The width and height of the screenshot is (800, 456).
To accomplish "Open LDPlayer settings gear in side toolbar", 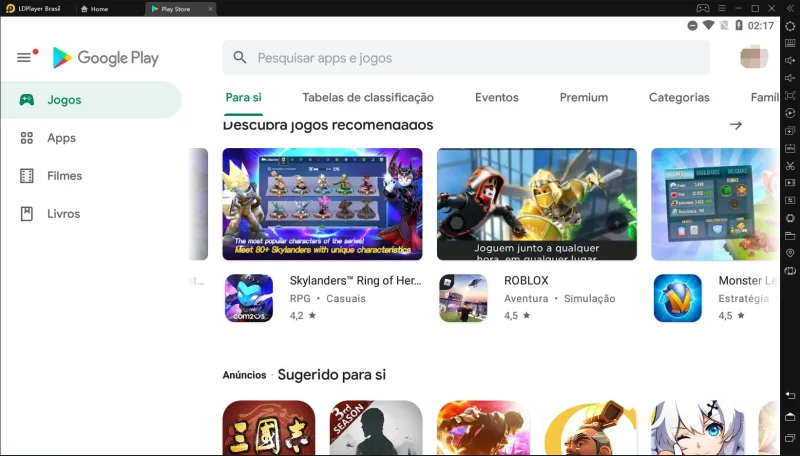I will point(790,26).
